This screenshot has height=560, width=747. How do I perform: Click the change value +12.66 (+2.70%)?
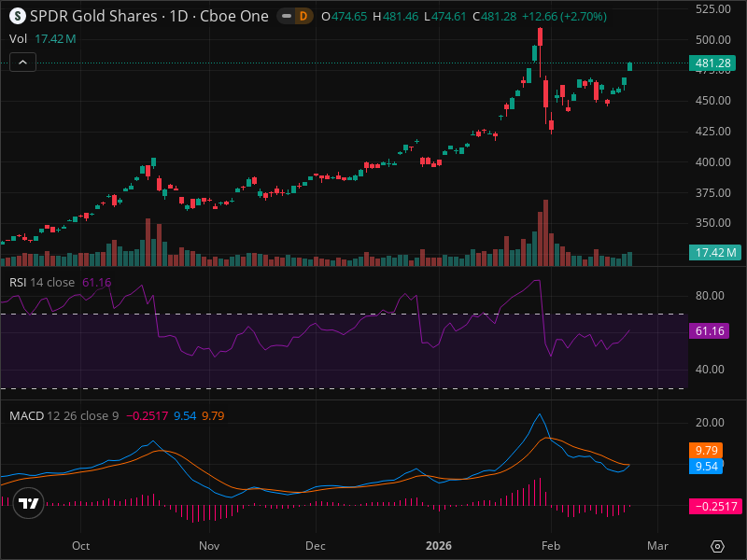[x=564, y=17]
